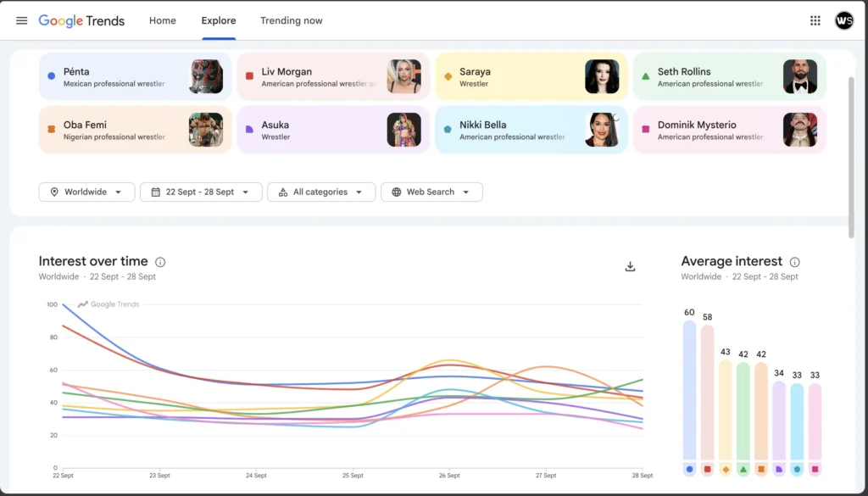Click purple legend icon under bar 34
Image resolution: width=868 pixels, height=496 pixels.
tap(779, 470)
